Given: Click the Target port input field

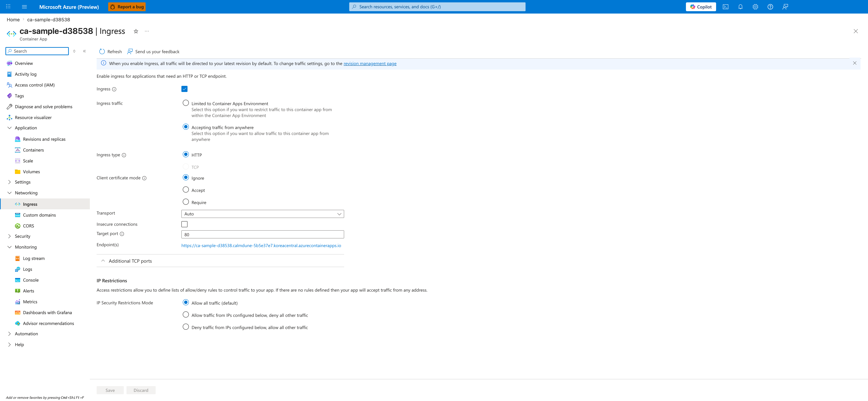Looking at the screenshot, I should [x=262, y=235].
